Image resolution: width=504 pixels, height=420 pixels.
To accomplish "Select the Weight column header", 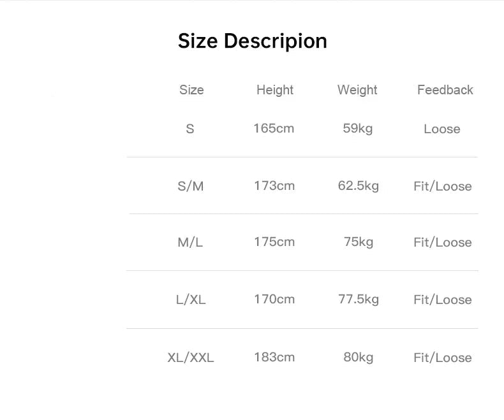I will click(357, 90).
